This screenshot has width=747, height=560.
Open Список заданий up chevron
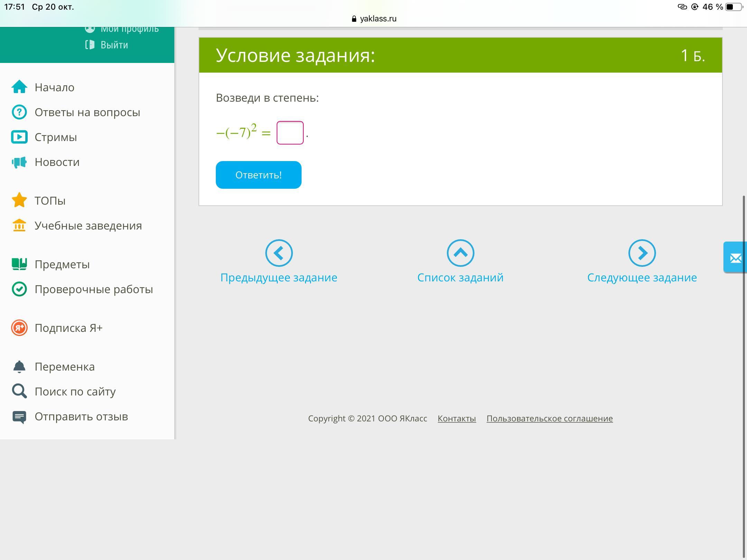click(460, 253)
